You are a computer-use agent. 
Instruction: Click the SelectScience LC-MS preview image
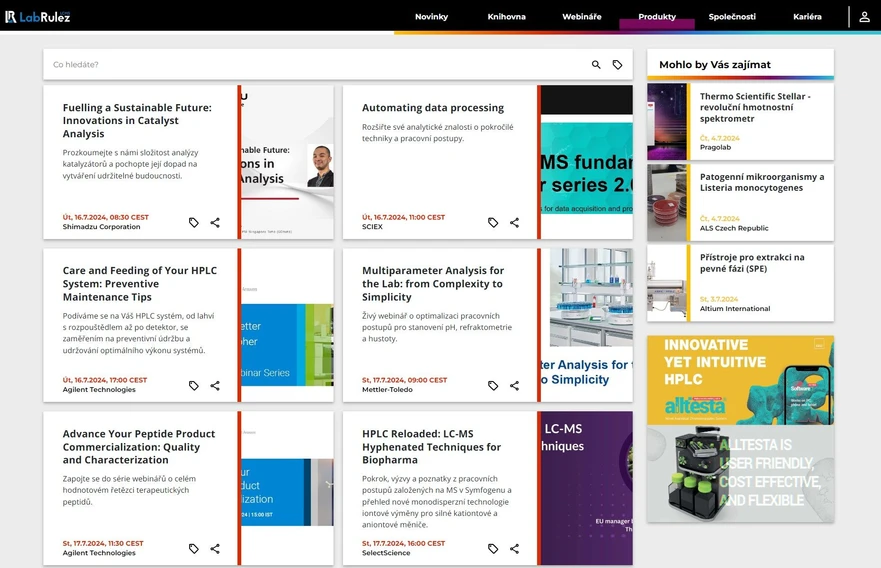coord(587,488)
